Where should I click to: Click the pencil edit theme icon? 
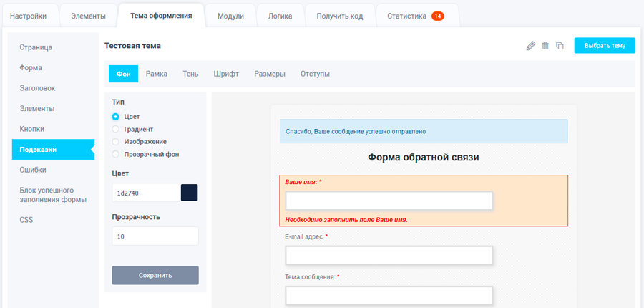click(531, 46)
